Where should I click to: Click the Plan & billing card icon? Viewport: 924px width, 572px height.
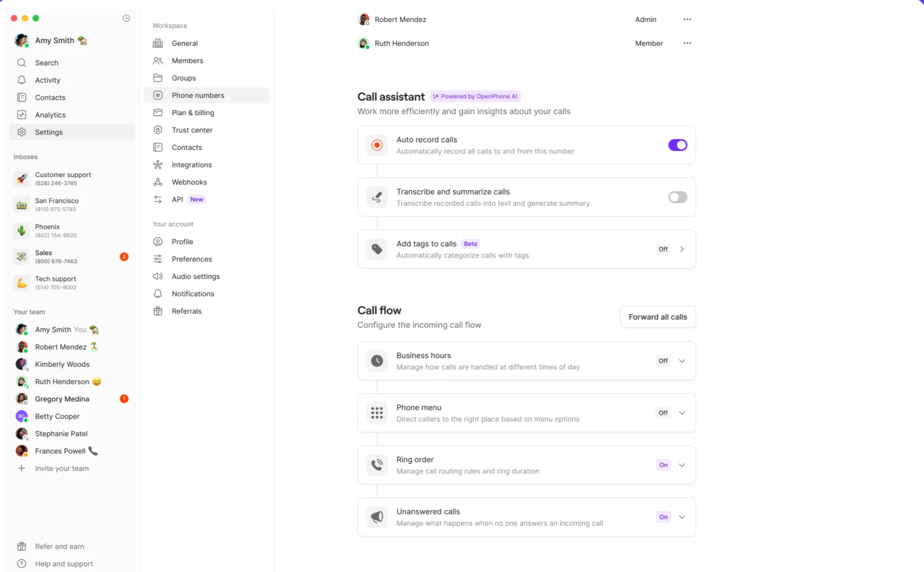[158, 112]
